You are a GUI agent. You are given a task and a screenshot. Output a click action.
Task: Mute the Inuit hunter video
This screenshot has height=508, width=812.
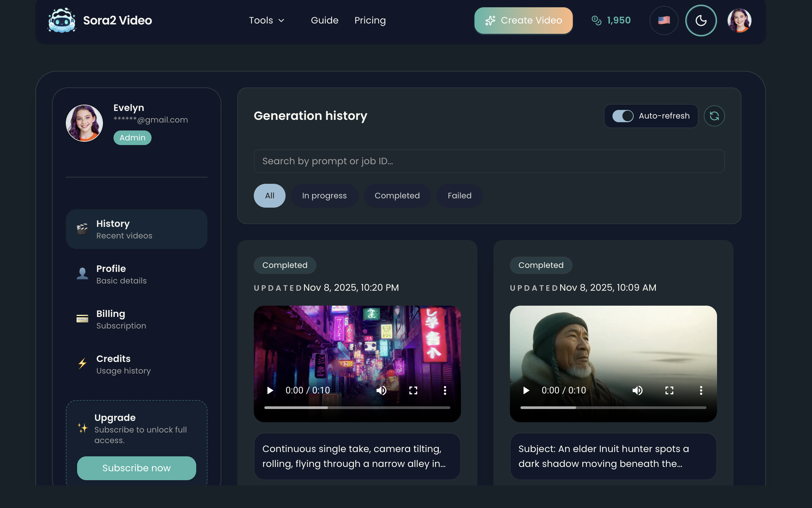[637, 390]
